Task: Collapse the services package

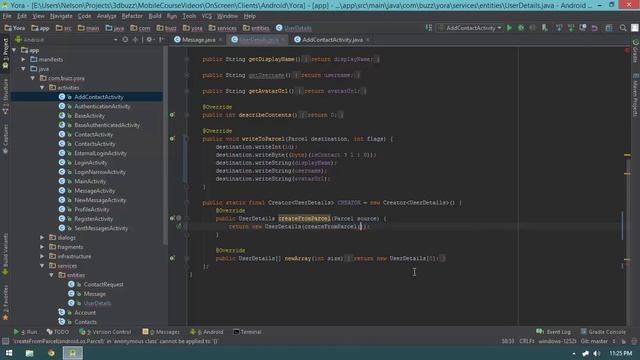Action: pos(42,266)
